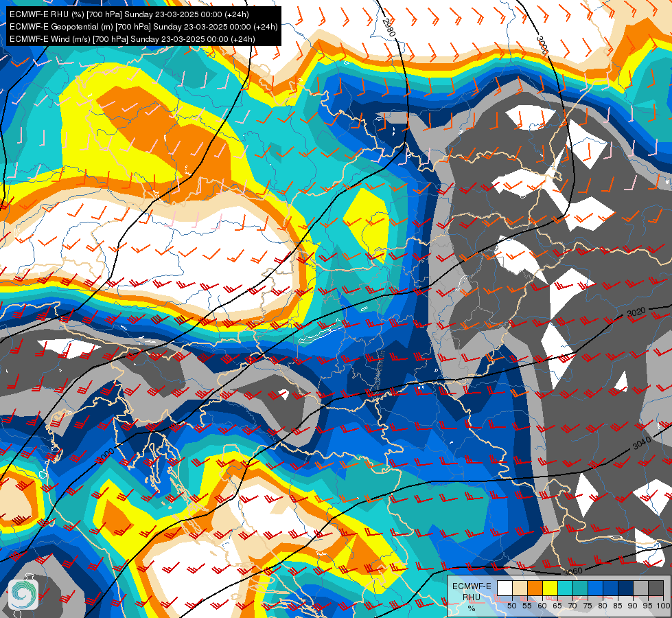Select the Geopotential (m) 700 hPa title line
This screenshot has height=618, width=672.
click(x=143, y=27)
